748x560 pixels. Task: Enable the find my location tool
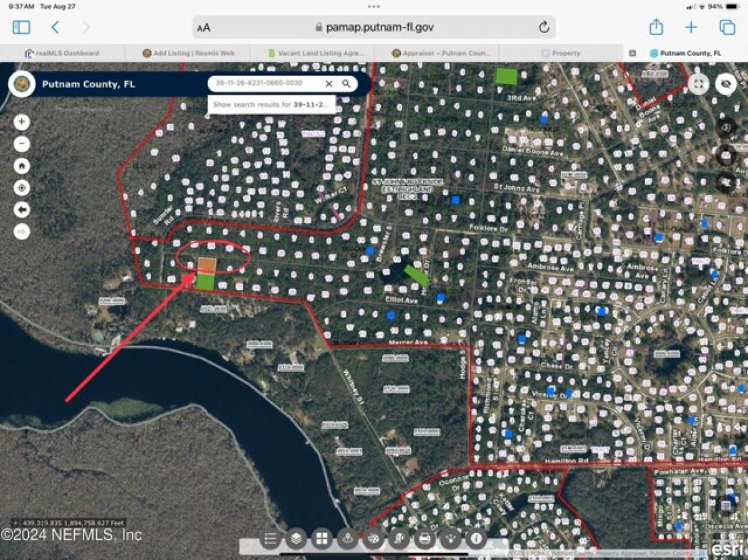(x=22, y=188)
